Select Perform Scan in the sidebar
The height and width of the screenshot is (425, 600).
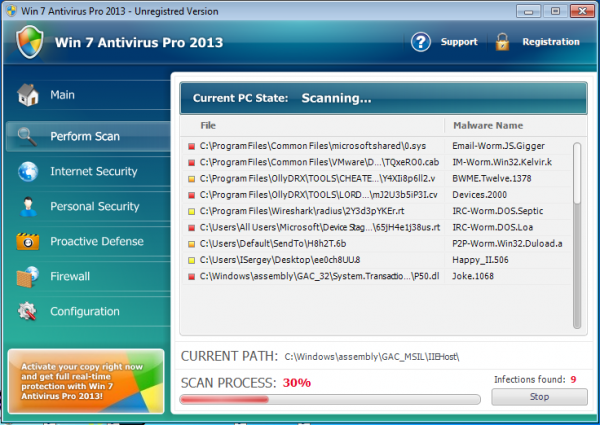pyautogui.click(x=88, y=137)
